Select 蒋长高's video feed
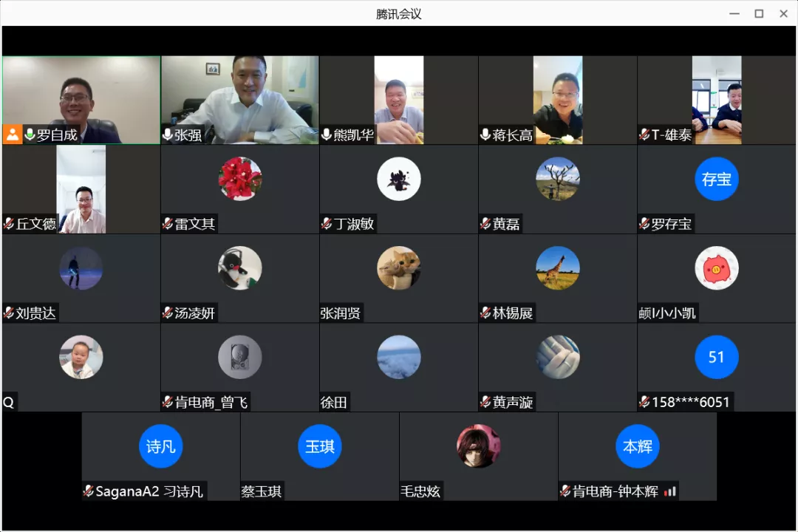The width and height of the screenshot is (798, 532). [x=558, y=100]
